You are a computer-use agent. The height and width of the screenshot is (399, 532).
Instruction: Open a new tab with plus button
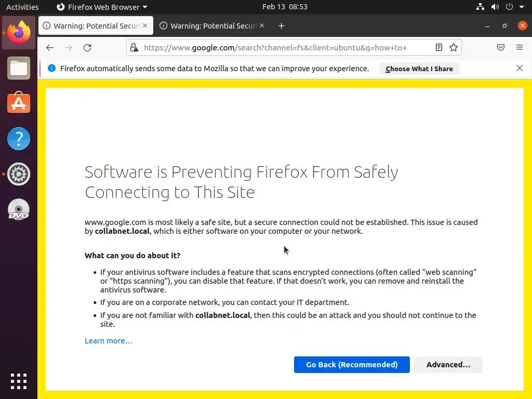tap(281, 26)
